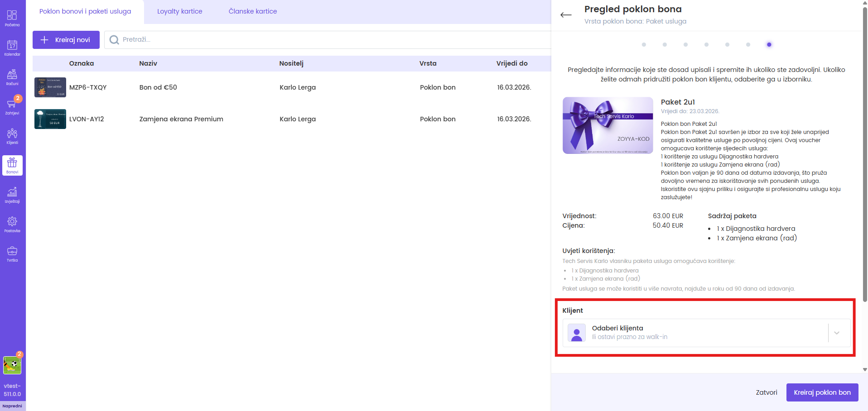The width and height of the screenshot is (868, 411).
Task: Open Postavke settings gear icon
Action: (x=12, y=224)
